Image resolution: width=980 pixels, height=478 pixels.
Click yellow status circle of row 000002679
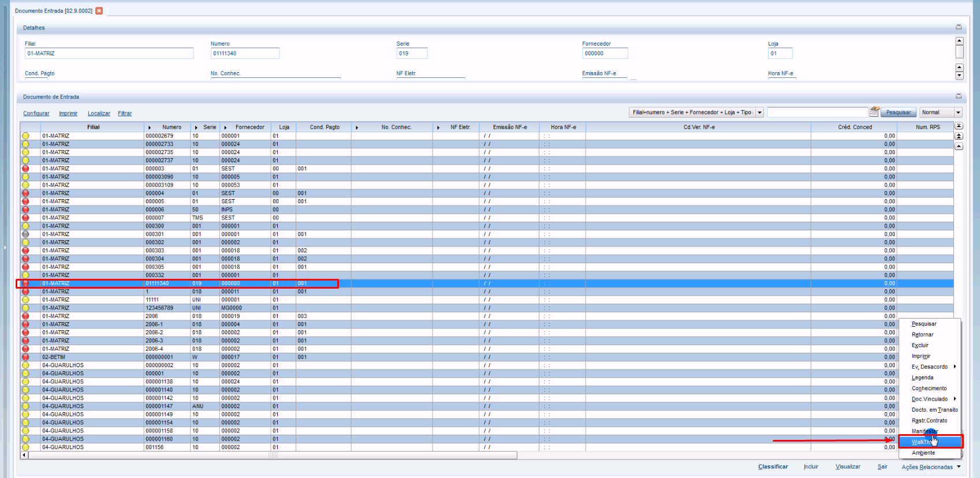(x=25, y=136)
